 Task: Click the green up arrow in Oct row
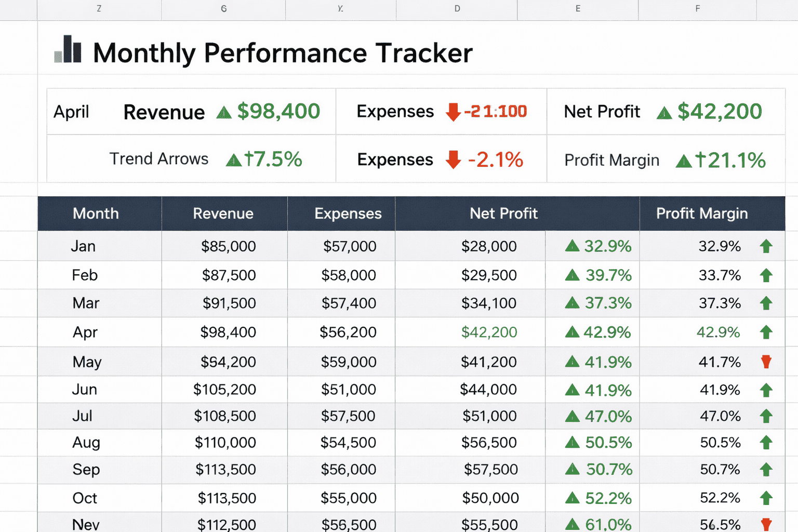(766, 498)
